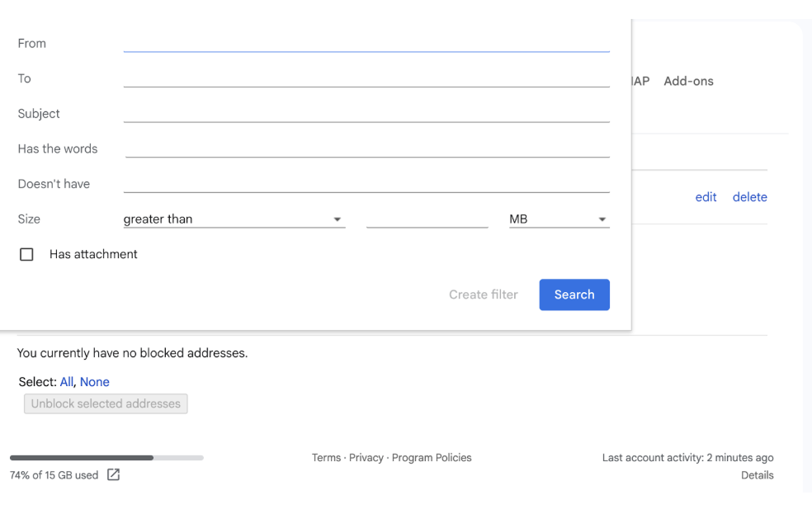This screenshot has width=812, height=528.
Task: Open account activity Details link
Action: point(757,475)
